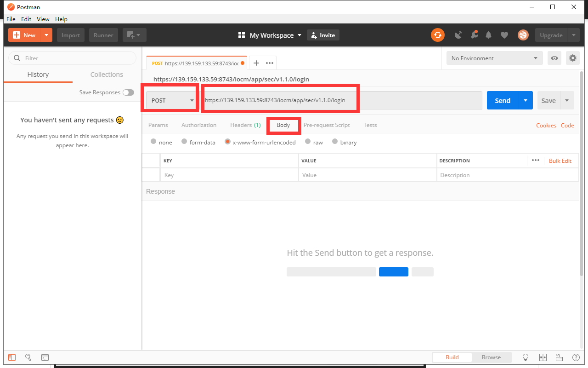Open the File menu
This screenshot has height=368, width=588.
(x=11, y=19)
